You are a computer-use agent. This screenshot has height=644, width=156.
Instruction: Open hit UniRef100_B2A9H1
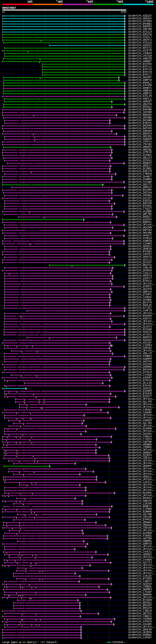[140, 493]
